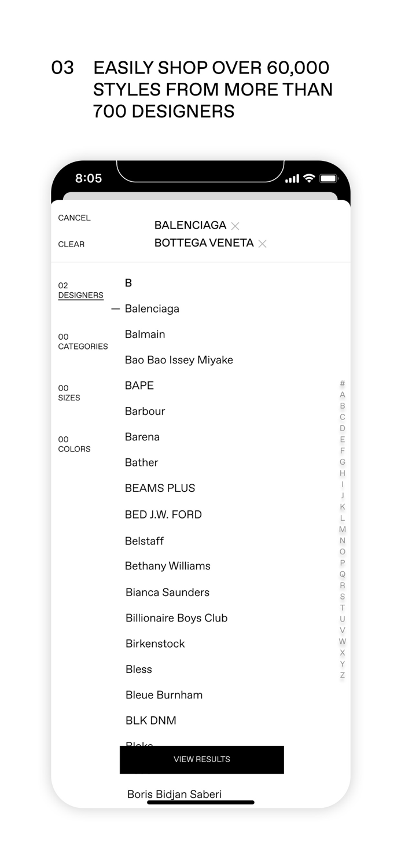Select the # symbol in the alphabet index

click(x=342, y=384)
